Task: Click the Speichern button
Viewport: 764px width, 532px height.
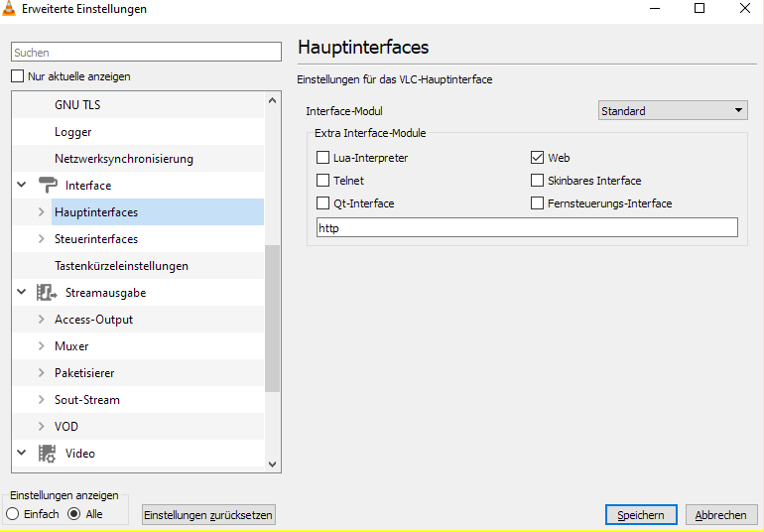Action: tap(641, 515)
